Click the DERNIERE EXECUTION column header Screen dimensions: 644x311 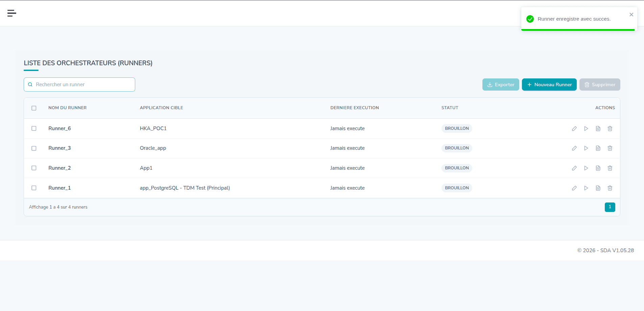coord(355,108)
